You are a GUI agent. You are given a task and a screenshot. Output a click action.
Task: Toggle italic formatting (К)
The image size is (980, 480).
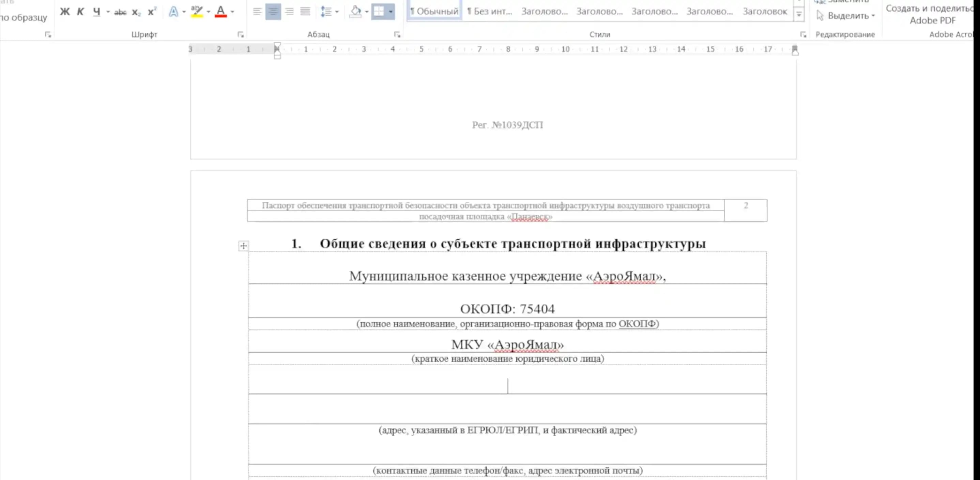pyautogui.click(x=80, y=12)
